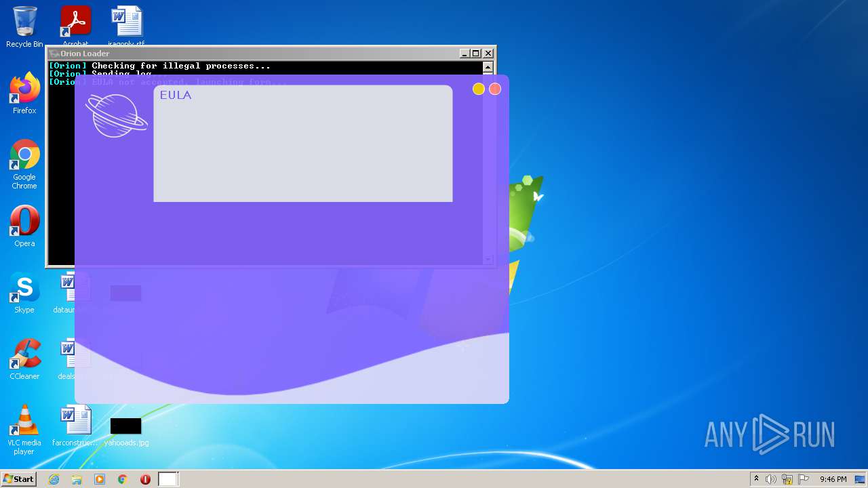
Task: Open the Orion Loader title bar system icon
Action: coord(54,54)
